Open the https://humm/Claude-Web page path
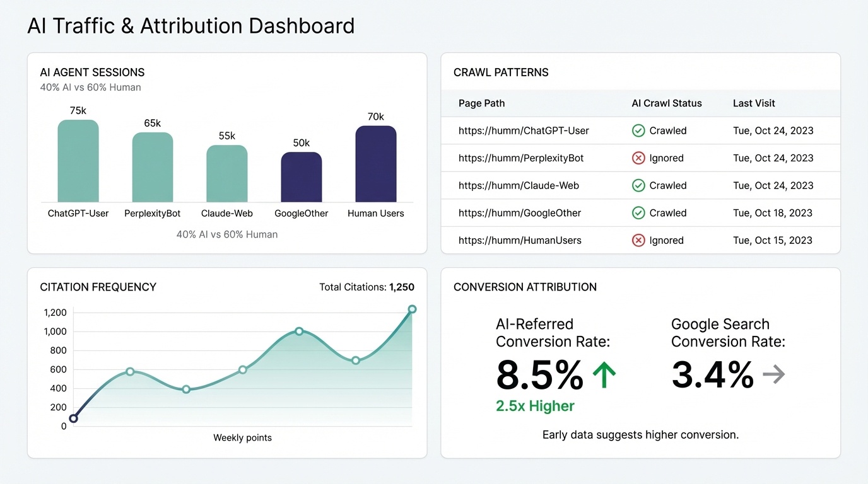This screenshot has width=868, height=484. pyautogui.click(x=519, y=185)
